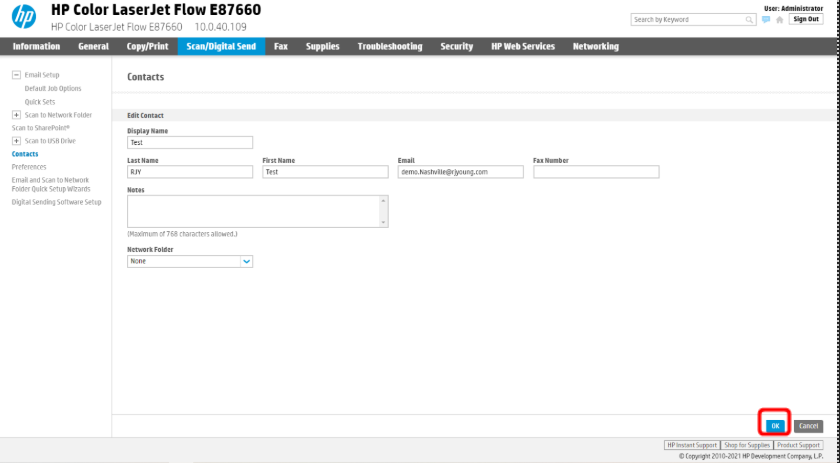Expand the Scan to USB Drive node
This screenshot has width=840, height=463.
coord(17,141)
